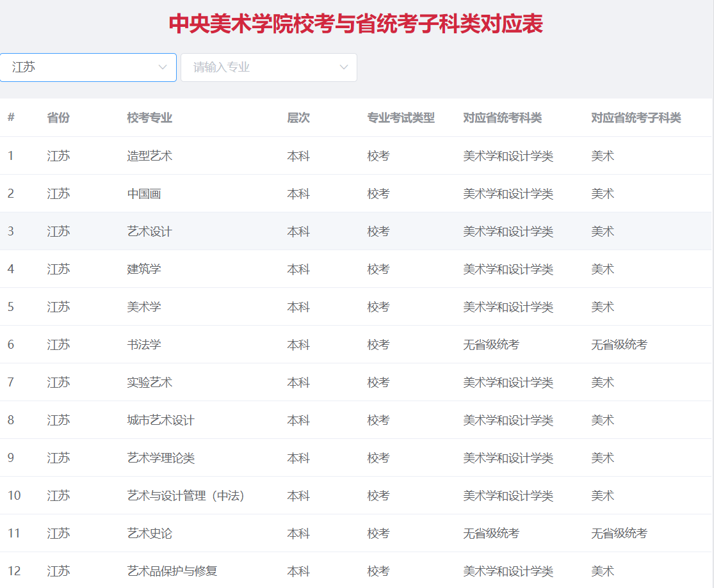This screenshot has width=714, height=588.
Task: Click the 层次 column header
Action: coord(298,118)
